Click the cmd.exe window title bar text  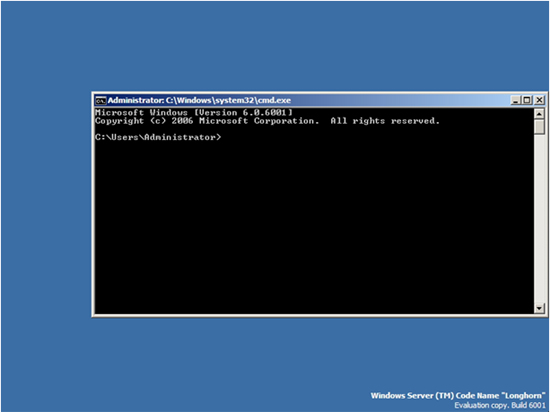click(x=199, y=100)
